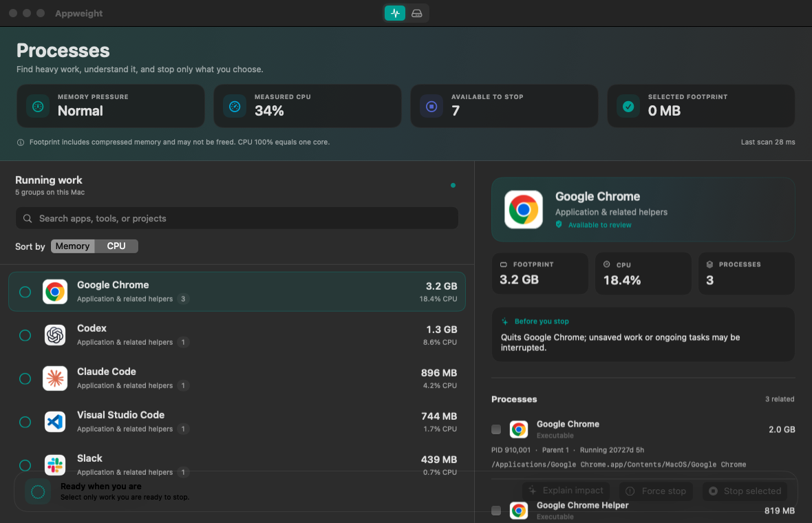Click the Available to Stop icon

[431, 107]
